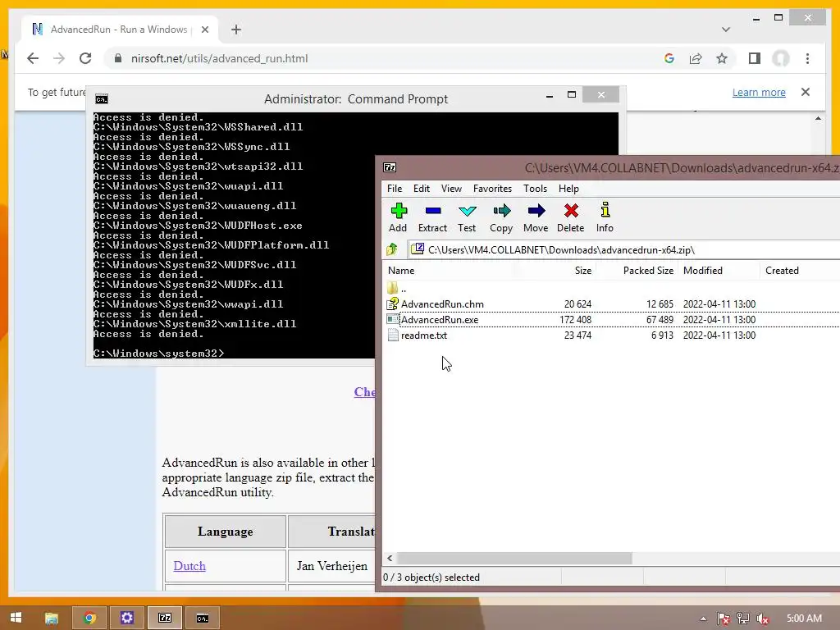Click the Google icon in the address bar
The height and width of the screenshot is (630, 840).
pyautogui.click(x=669, y=58)
